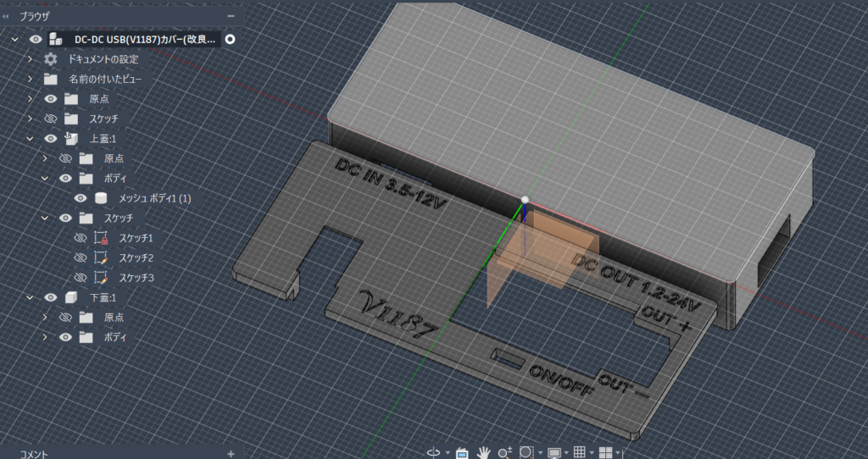Activate the Pan hand tool

(x=484, y=452)
